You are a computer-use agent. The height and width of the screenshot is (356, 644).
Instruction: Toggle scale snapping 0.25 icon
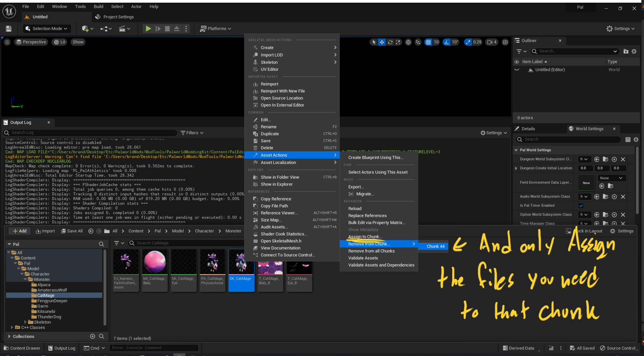pos(468,42)
